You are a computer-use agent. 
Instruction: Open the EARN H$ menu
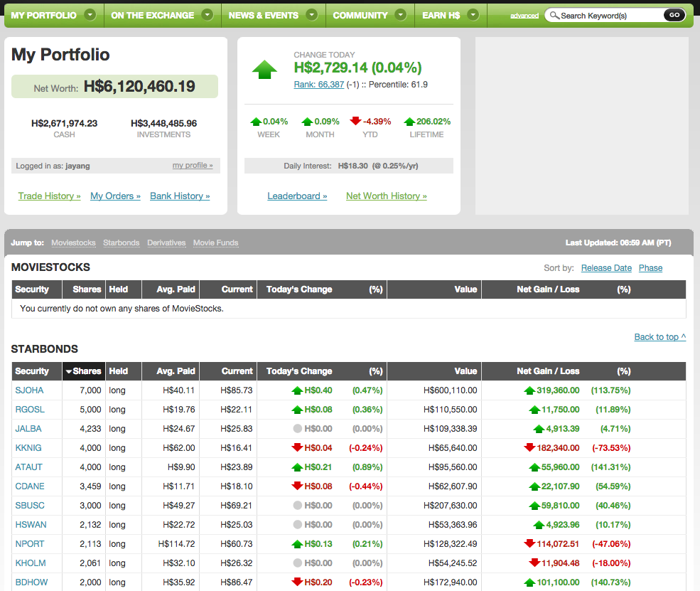click(x=441, y=16)
